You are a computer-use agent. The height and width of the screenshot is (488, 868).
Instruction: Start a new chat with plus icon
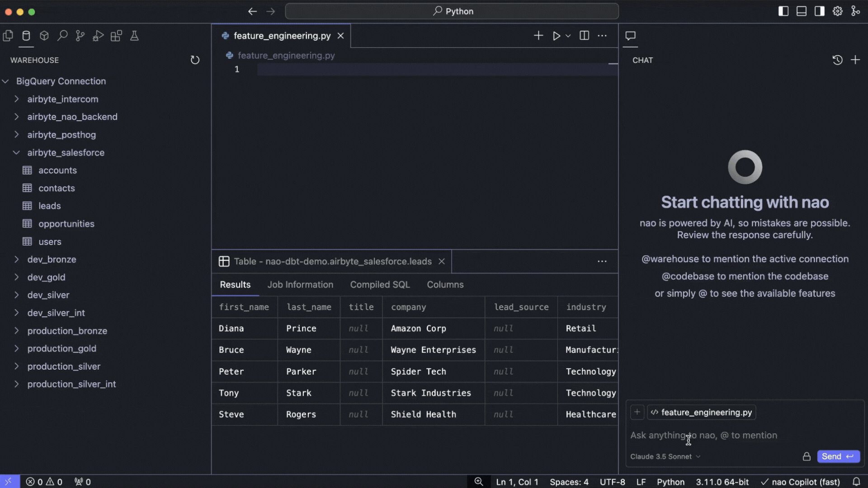pyautogui.click(x=855, y=60)
